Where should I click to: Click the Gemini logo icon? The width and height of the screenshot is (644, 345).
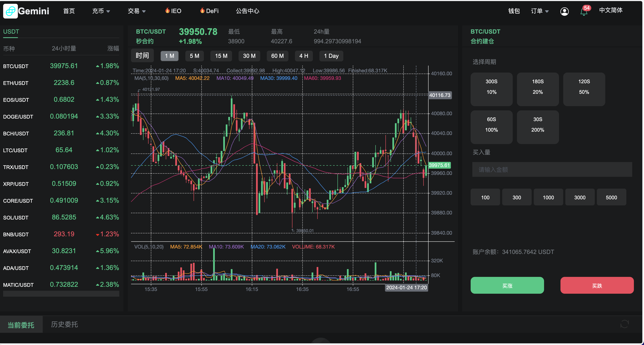11,11
